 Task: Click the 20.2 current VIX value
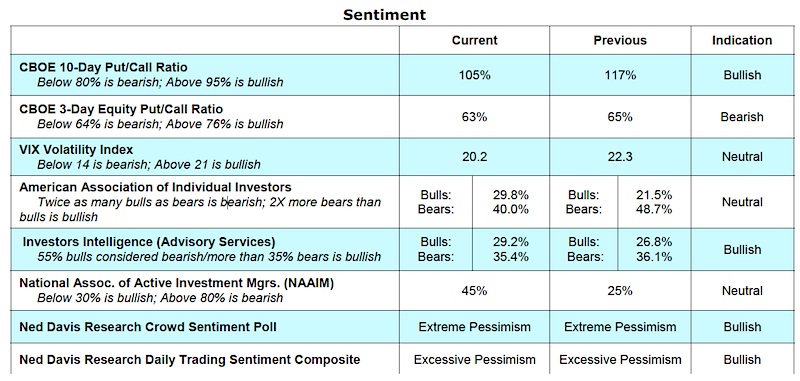[x=474, y=157]
